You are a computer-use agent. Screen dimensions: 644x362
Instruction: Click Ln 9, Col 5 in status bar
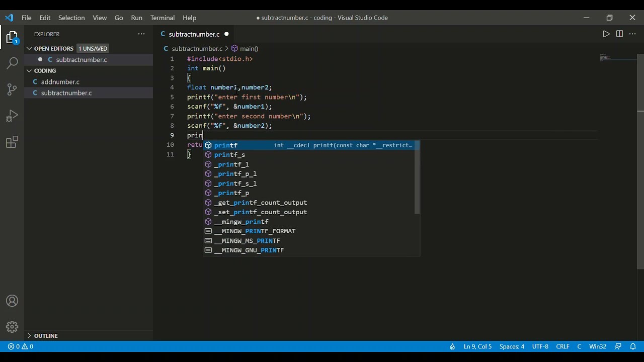click(x=477, y=346)
